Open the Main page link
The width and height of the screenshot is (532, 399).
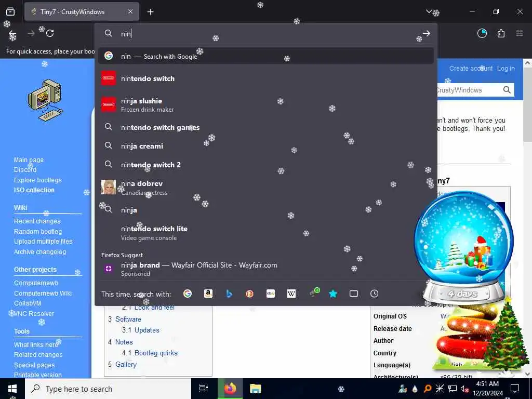(x=29, y=160)
